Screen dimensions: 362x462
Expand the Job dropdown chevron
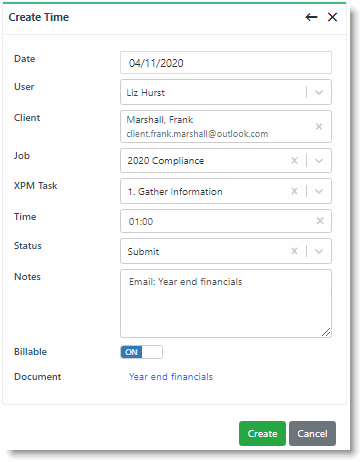319,161
